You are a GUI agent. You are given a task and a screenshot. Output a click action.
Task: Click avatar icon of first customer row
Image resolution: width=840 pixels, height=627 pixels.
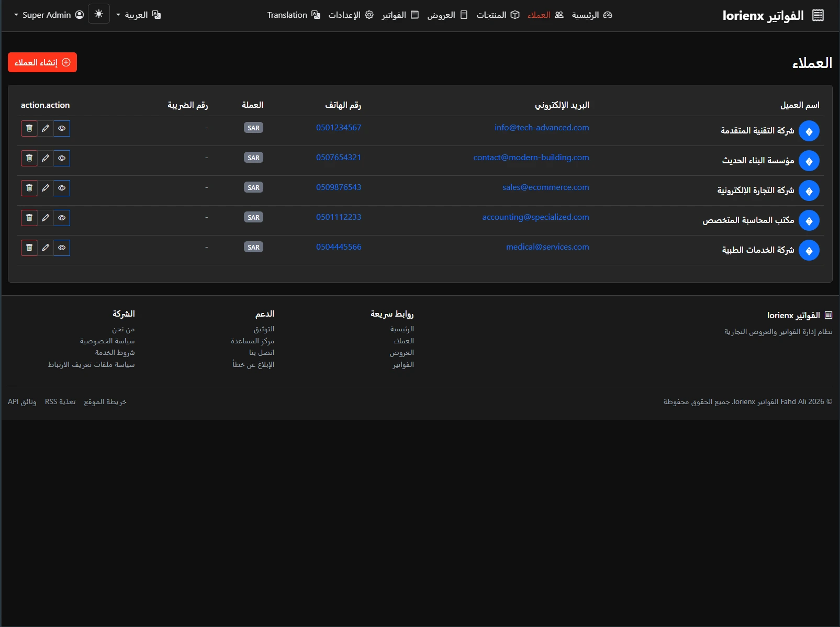pyautogui.click(x=809, y=131)
